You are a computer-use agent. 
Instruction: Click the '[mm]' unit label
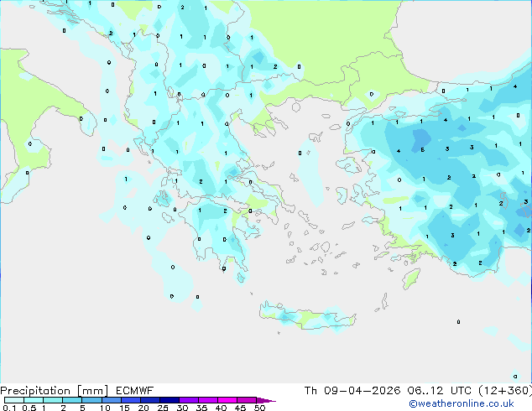click(x=92, y=391)
